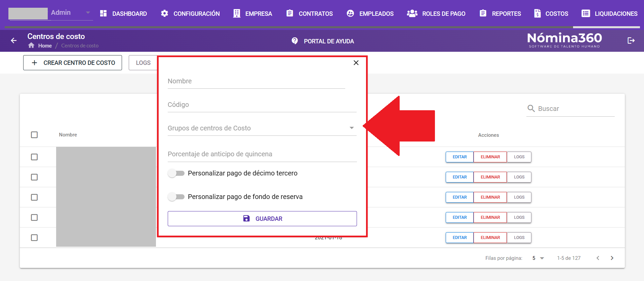This screenshot has height=281, width=644.
Task: Click the Home breadcrumb house icon
Action: coord(31,45)
